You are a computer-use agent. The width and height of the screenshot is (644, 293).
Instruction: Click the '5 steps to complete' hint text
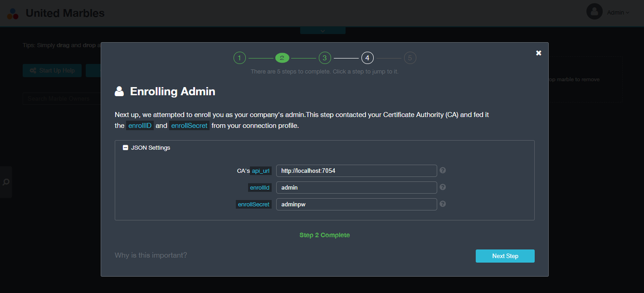(325, 71)
